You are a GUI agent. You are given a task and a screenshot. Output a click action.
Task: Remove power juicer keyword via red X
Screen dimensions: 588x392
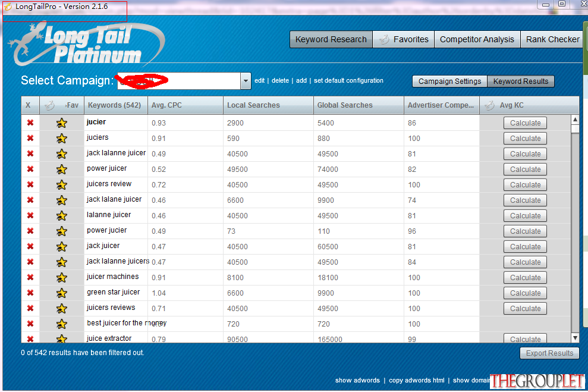(x=30, y=169)
